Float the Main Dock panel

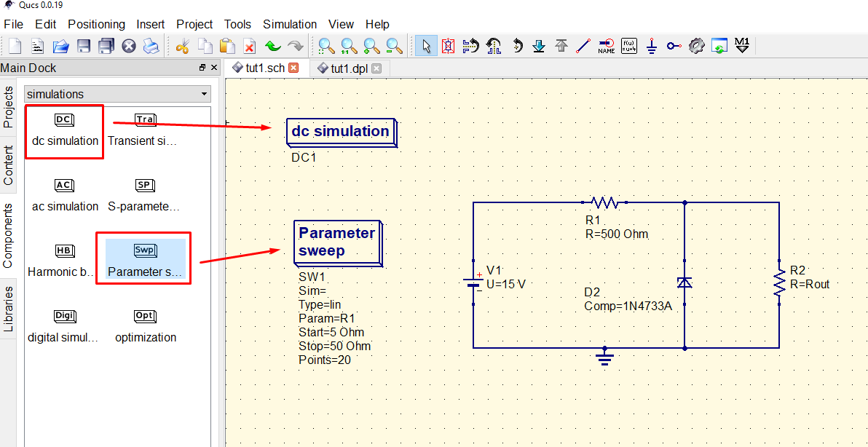202,68
